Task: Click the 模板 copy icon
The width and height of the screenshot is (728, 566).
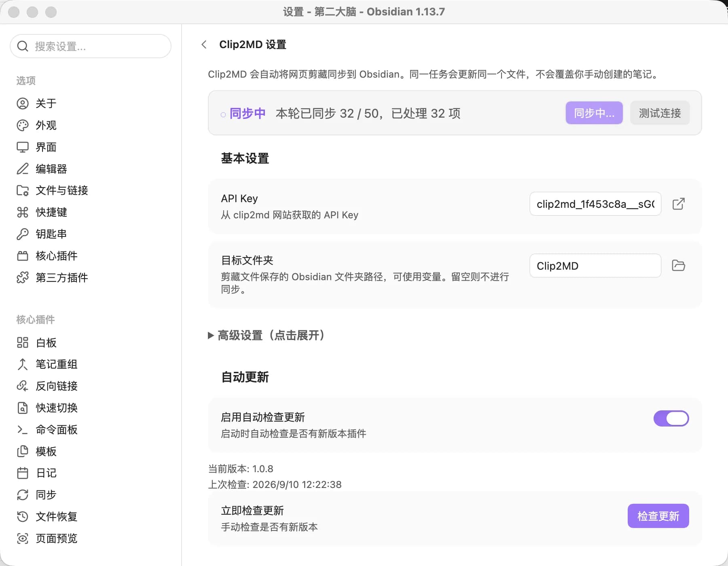Action: click(x=23, y=452)
